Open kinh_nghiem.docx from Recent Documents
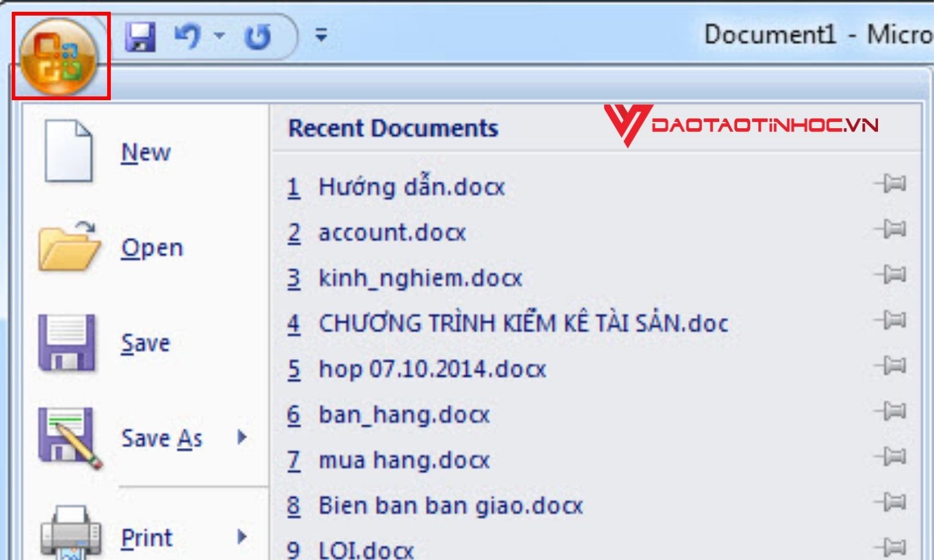The width and height of the screenshot is (934, 560). point(420,278)
